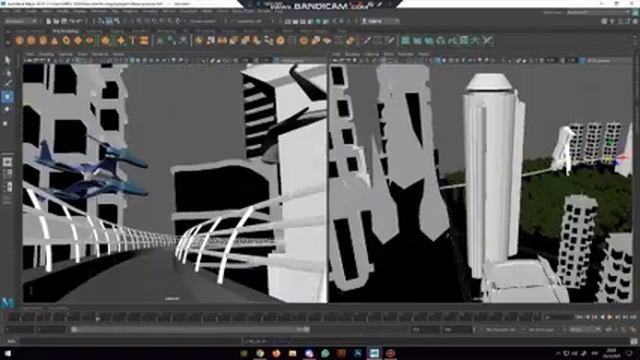Screen dimensions: 640x360
Task: Create a polygon disc from the shelf
Action: 90,40
